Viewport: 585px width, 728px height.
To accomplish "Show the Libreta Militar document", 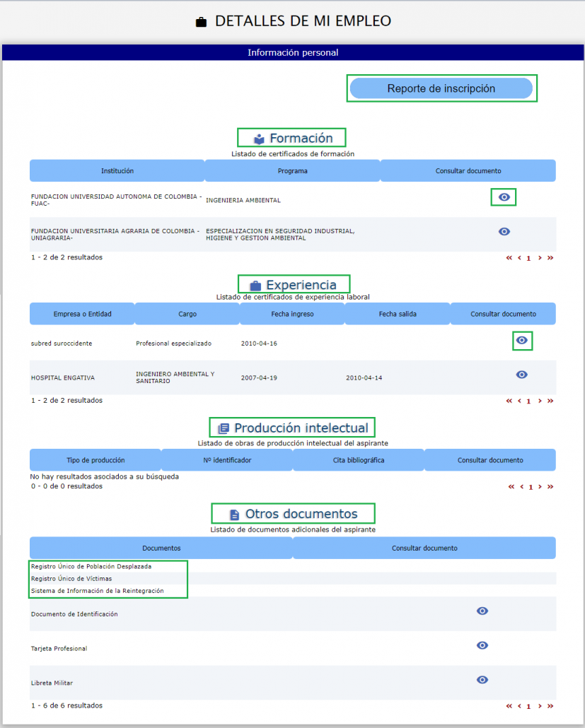I will (482, 680).
